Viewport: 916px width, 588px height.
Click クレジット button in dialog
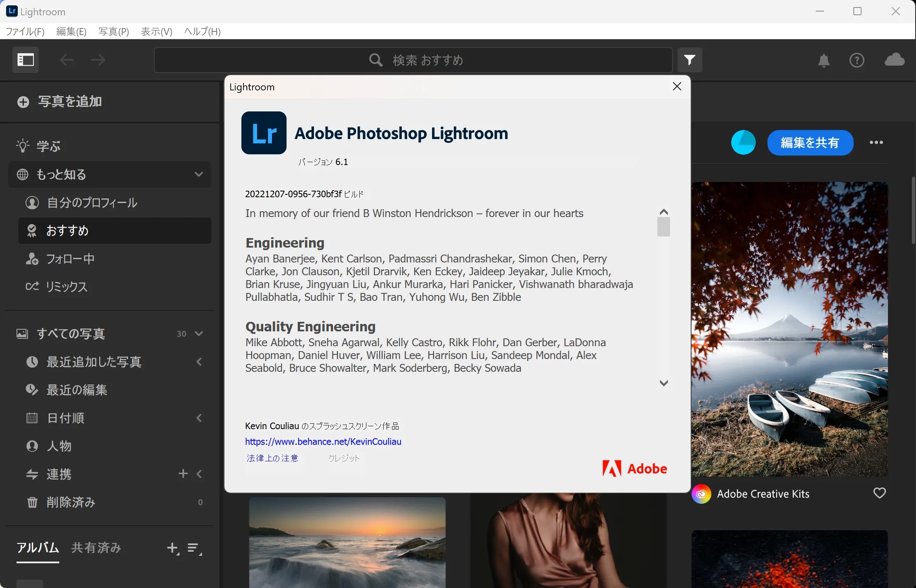pos(344,458)
